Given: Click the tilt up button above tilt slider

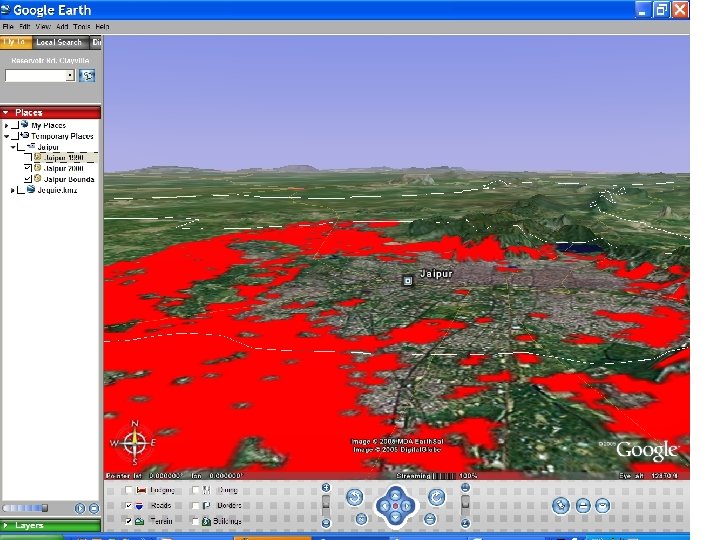Looking at the screenshot, I should click(x=465, y=488).
